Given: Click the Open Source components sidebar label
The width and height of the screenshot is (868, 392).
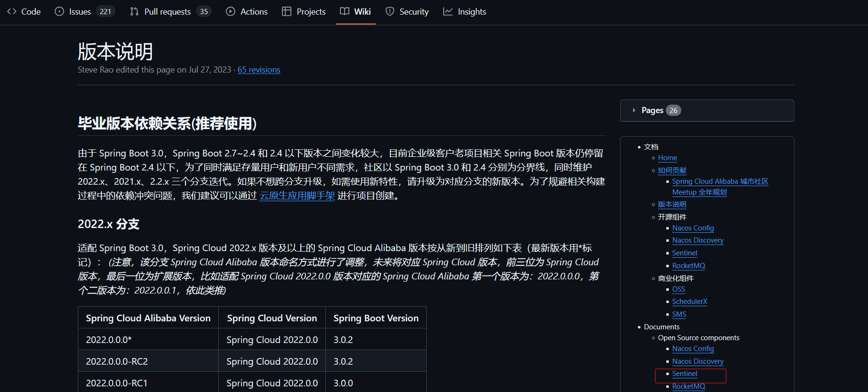Looking at the screenshot, I should pyautogui.click(x=699, y=338).
